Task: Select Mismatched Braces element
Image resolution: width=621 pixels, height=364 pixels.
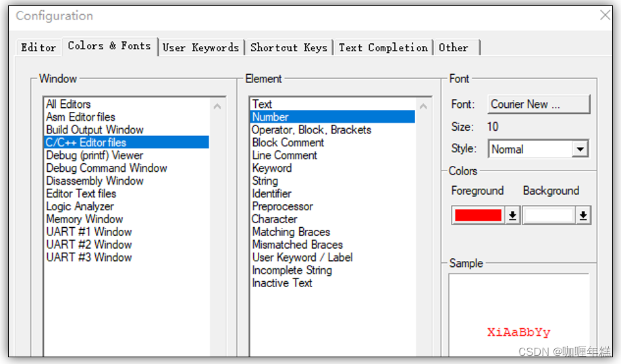Action: coord(333,245)
